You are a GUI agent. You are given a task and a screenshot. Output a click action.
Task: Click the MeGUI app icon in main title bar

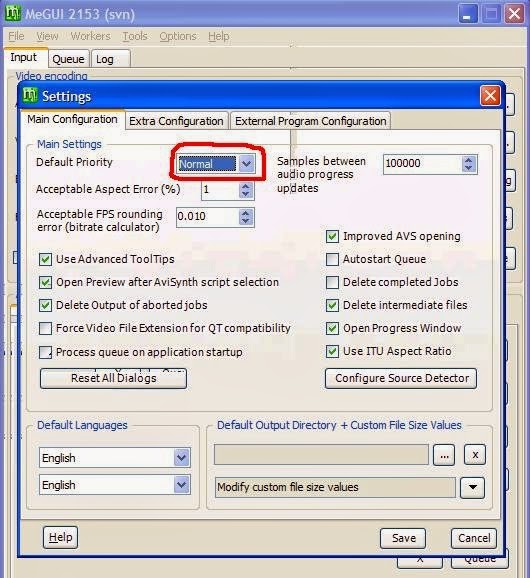(x=13, y=13)
